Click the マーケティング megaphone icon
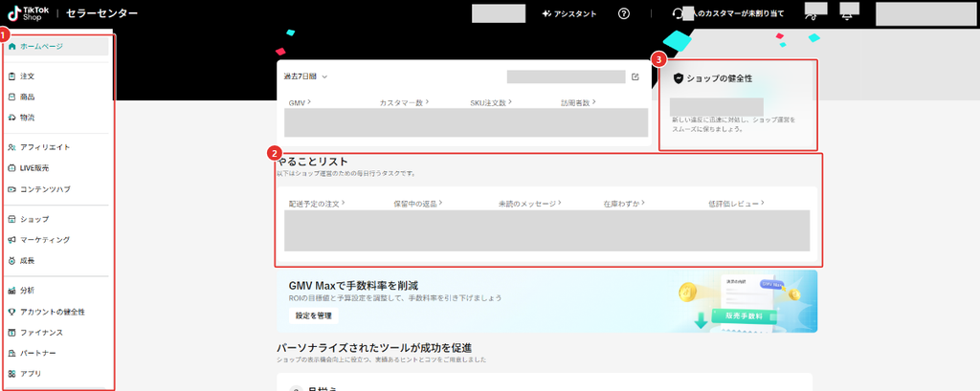This screenshot has width=980, height=391. click(x=11, y=240)
